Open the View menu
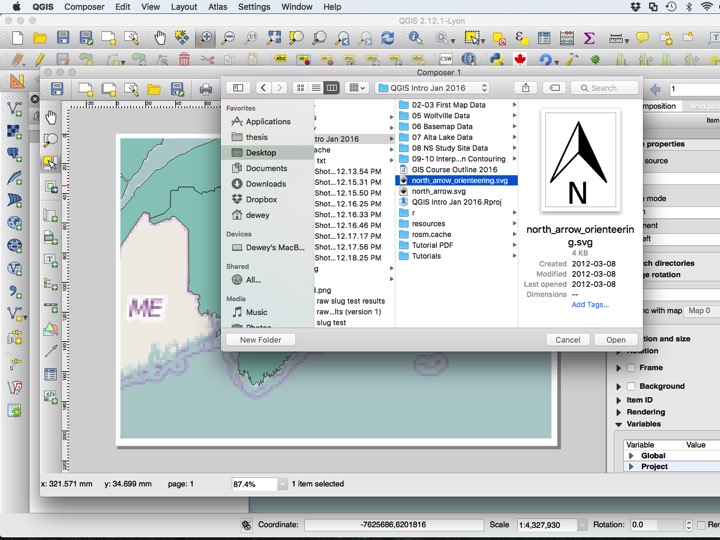This screenshot has width=720, height=540. pyautogui.click(x=150, y=7)
